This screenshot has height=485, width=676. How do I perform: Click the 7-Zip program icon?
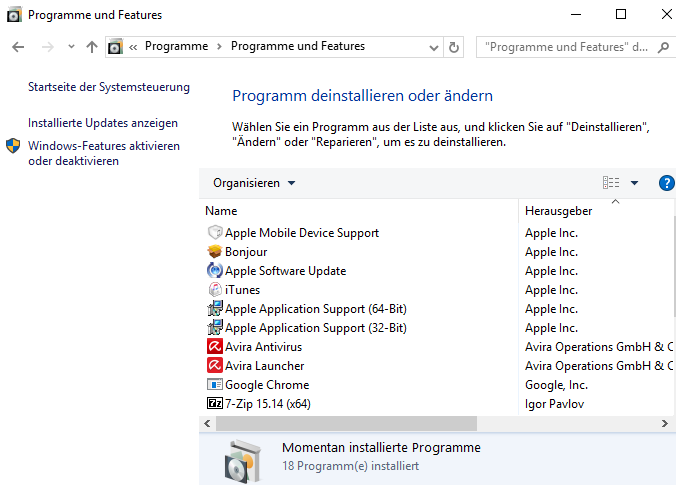[215, 403]
